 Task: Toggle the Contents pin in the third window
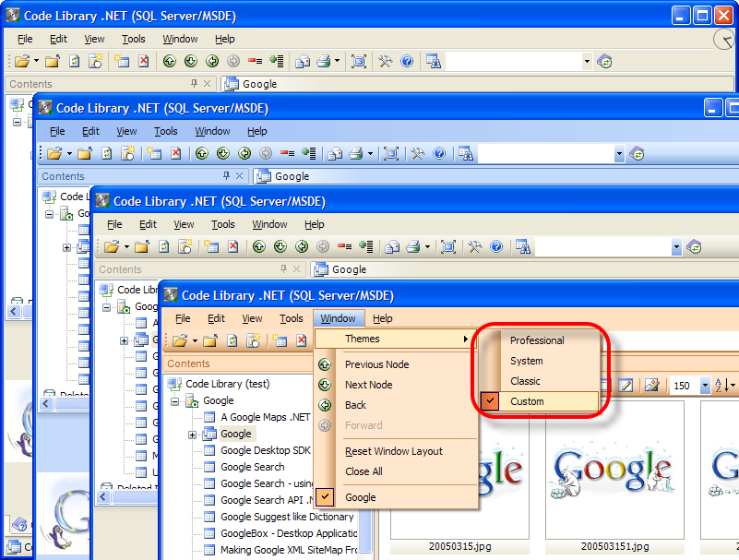[x=284, y=268]
